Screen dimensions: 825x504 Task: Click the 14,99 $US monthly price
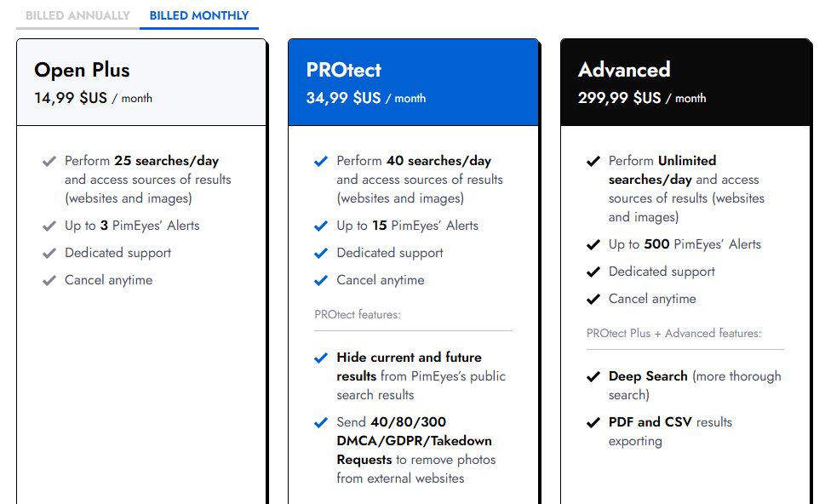pyautogui.click(x=71, y=98)
